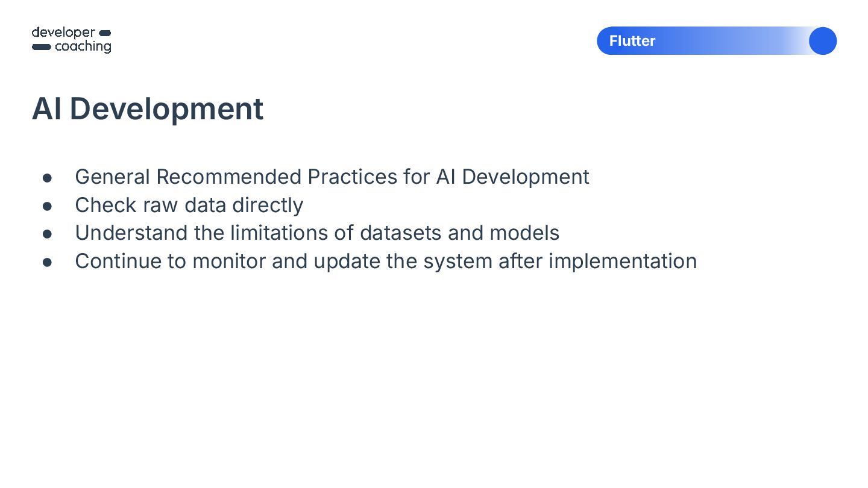
Task: Click the word 'coaching' in the logo
Action: [x=83, y=47]
